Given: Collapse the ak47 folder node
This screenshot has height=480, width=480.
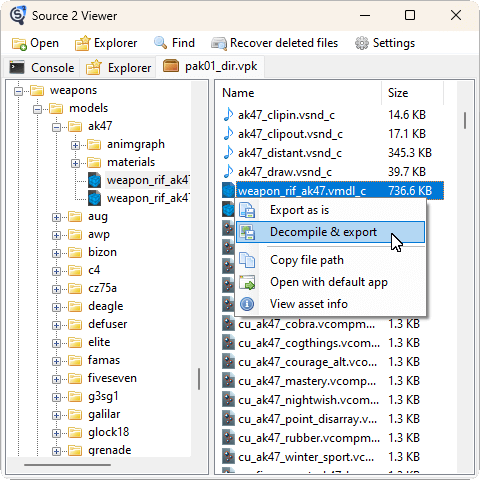Looking at the screenshot, I should coord(56,127).
